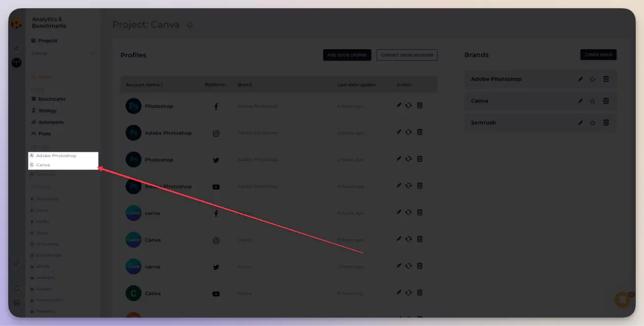Screen dimensions: 644x326
Task: Edit the Canva brand name
Action: (x=581, y=101)
